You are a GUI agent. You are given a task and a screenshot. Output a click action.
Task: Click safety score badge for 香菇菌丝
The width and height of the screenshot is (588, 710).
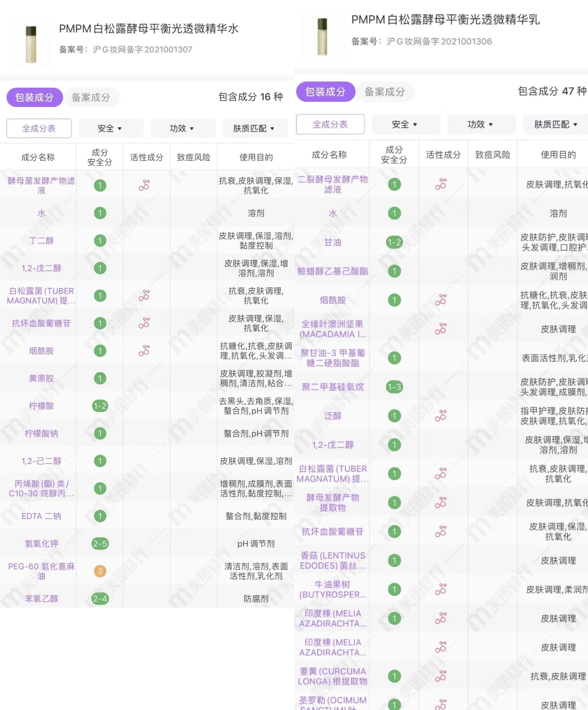(x=394, y=561)
